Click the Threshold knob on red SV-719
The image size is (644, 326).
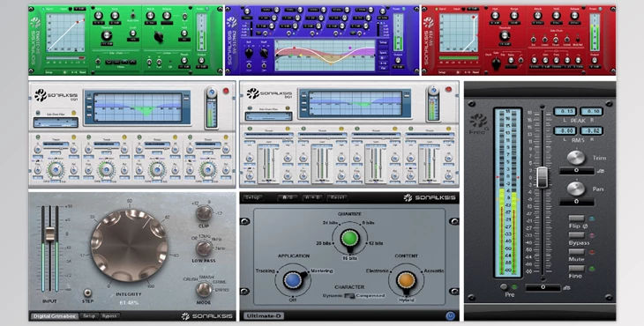(x=505, y=36)
